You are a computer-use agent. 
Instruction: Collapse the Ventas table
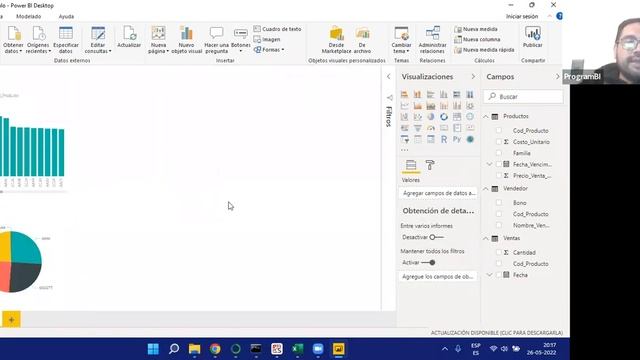(486, 238)
